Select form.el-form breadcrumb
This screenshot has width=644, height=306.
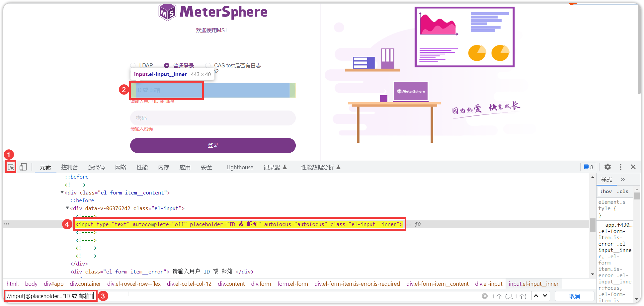293,284
